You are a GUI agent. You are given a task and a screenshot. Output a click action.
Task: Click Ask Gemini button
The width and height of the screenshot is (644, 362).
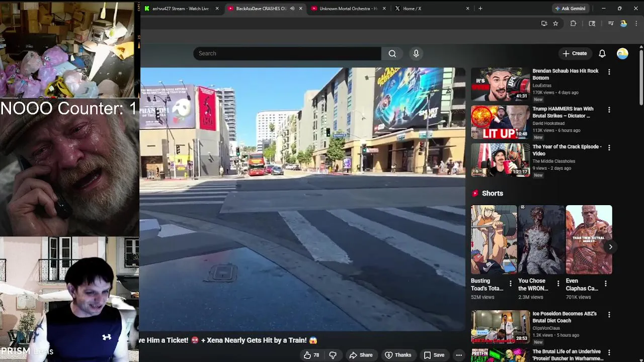pyautogui.click(x=570, y=9)
